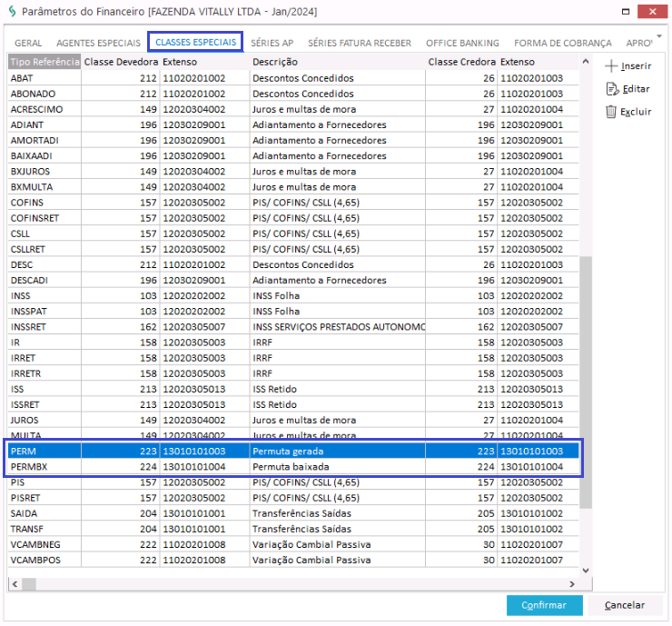Click the Excluir trash icon
The width and height of the screenshot is (672, 626).
(x=611, y=112)
